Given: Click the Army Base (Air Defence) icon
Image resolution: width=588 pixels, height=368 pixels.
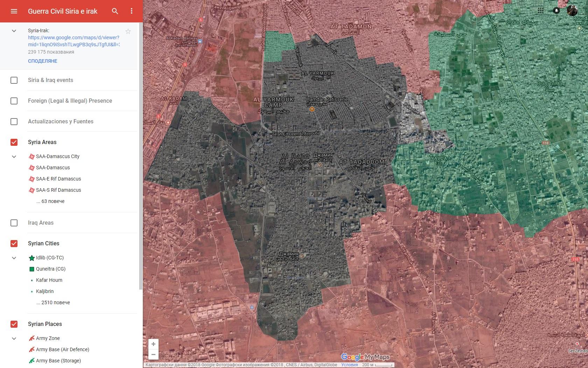Looking at the screenshot, I should 31,349.
